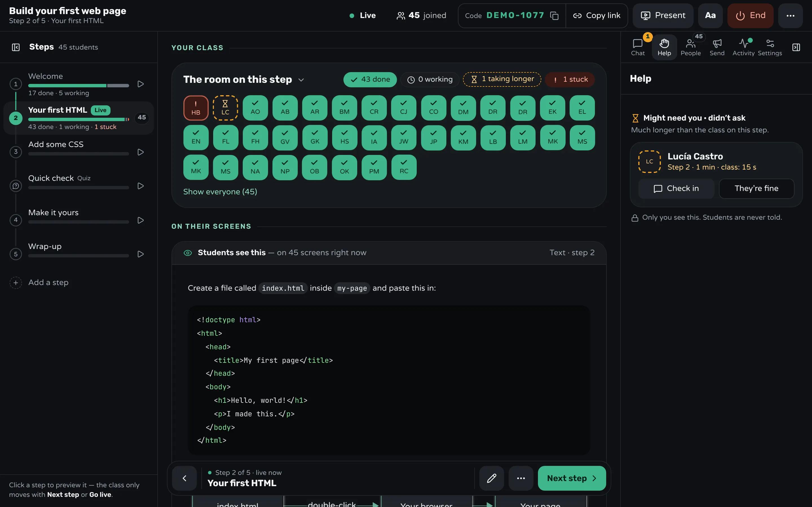Open step options menu beside Next step
The width and height of the screenshot is (812, 507).
[x=521, y=478]
